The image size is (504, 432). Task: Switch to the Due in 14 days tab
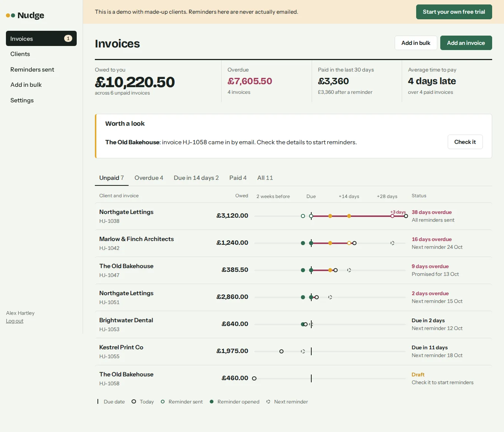196,178
